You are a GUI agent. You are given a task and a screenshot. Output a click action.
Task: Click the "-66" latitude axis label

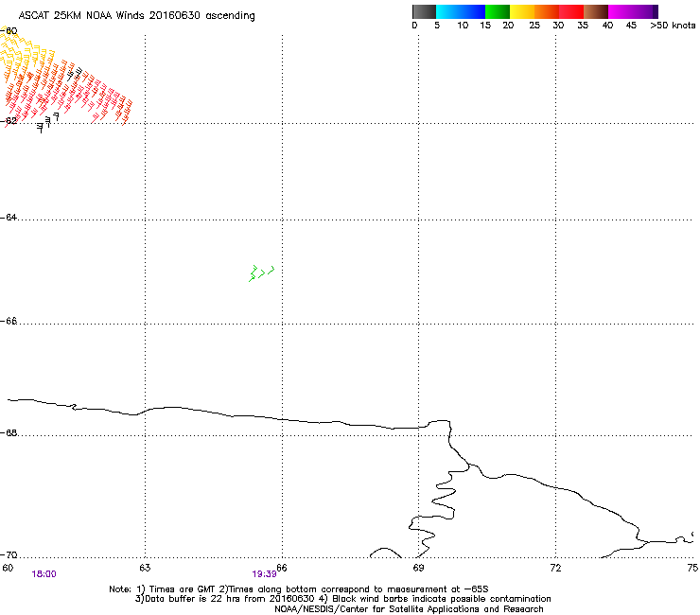click(9, 321)
